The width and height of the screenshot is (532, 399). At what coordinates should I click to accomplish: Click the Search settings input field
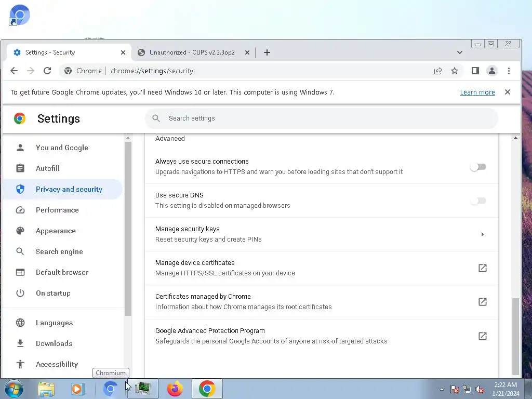click(x=321, y=118)
